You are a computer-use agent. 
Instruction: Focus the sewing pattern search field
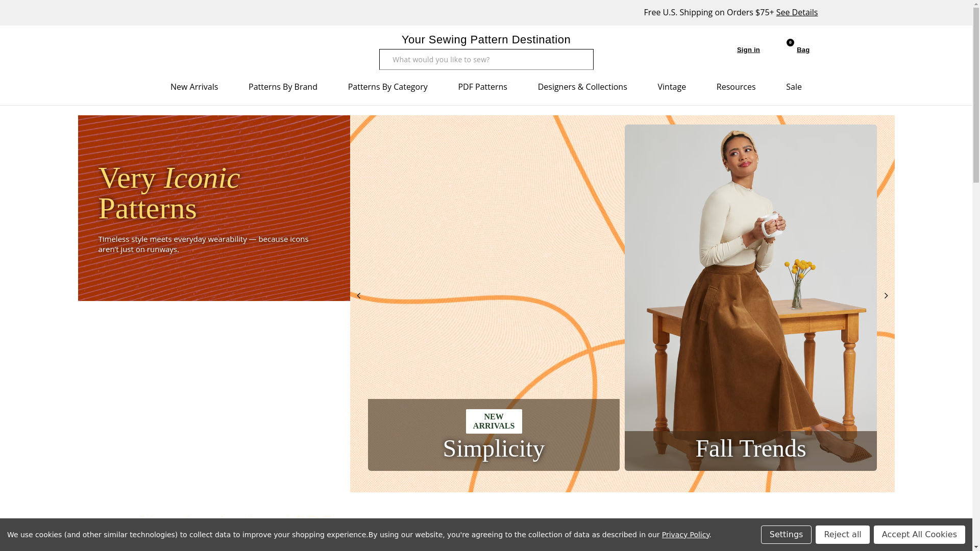[485, 60]
